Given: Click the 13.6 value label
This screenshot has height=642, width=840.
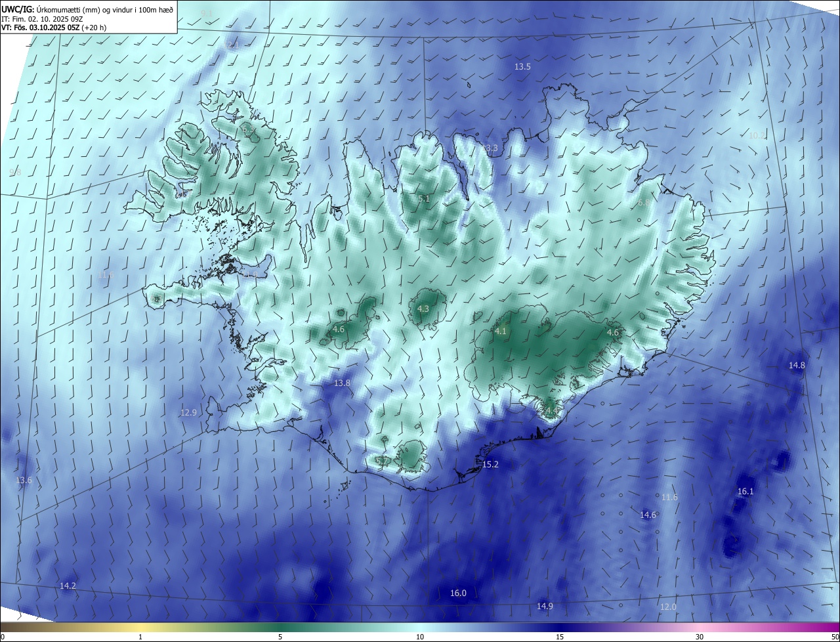Looking at the screenshot, I should 24,481.
